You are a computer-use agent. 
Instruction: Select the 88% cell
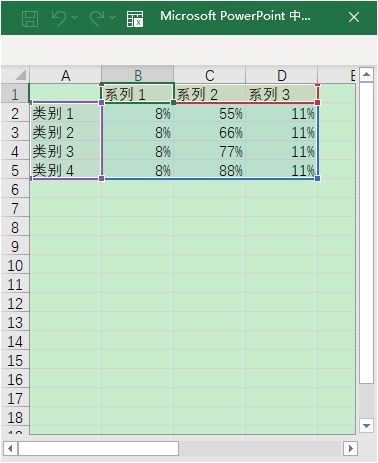(x=210, y=170)
